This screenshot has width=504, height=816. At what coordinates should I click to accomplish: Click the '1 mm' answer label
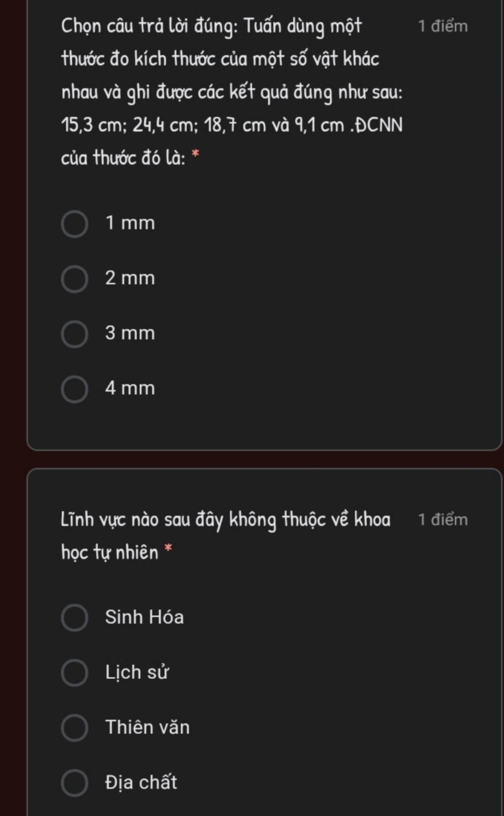[x=130, y=223]
